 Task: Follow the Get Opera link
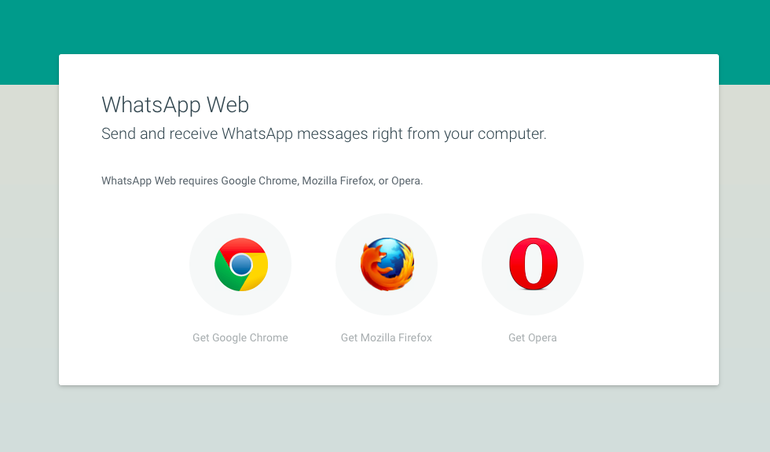[x=532, y=338]
